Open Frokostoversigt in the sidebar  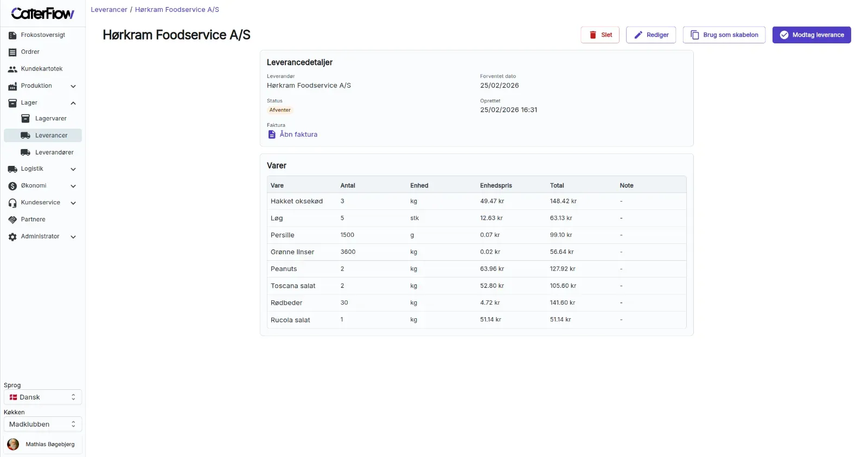pos(43,35)
